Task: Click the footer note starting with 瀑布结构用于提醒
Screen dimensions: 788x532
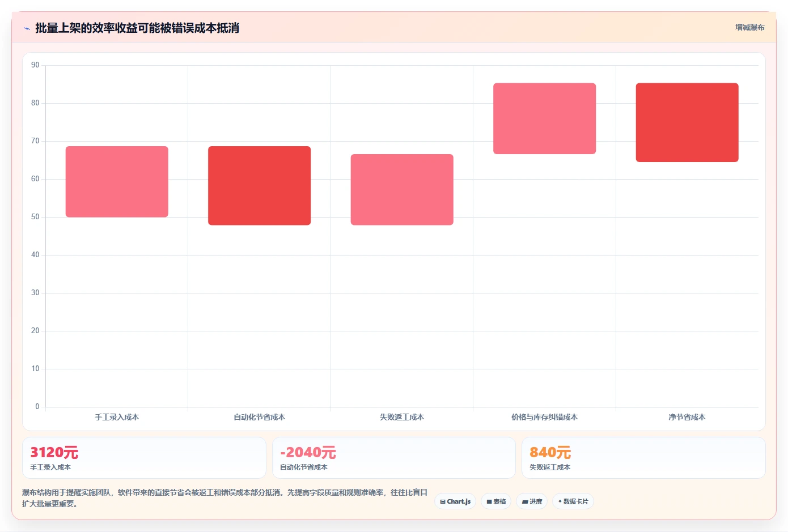Action: pyautogui.click(x=225, y=498)
